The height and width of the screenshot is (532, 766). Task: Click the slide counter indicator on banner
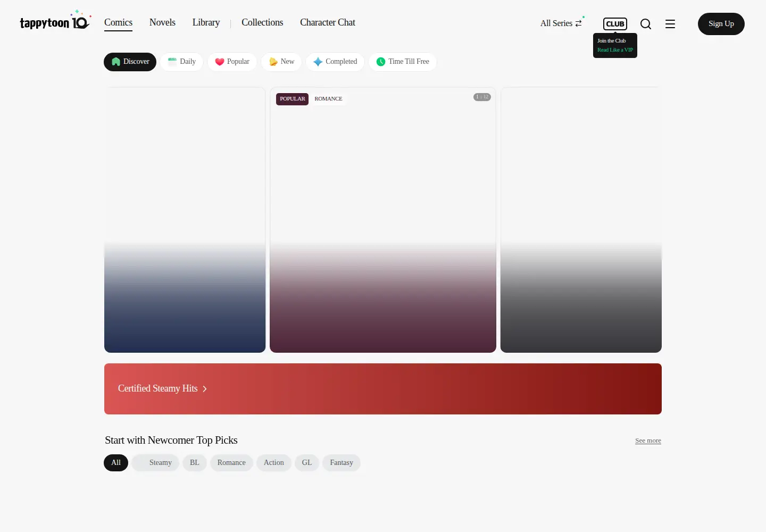482,97
